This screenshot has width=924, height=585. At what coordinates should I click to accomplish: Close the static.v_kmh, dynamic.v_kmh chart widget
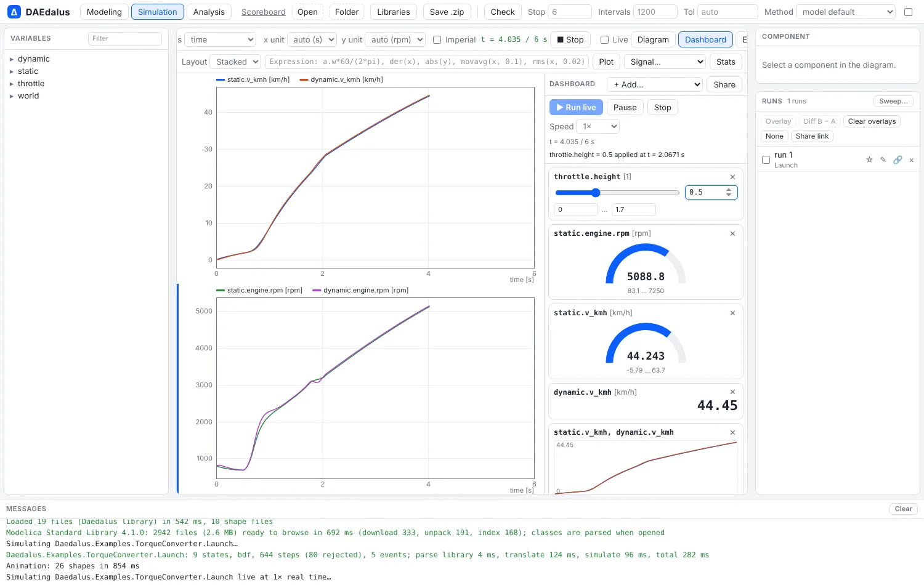(x=732, y=432)
